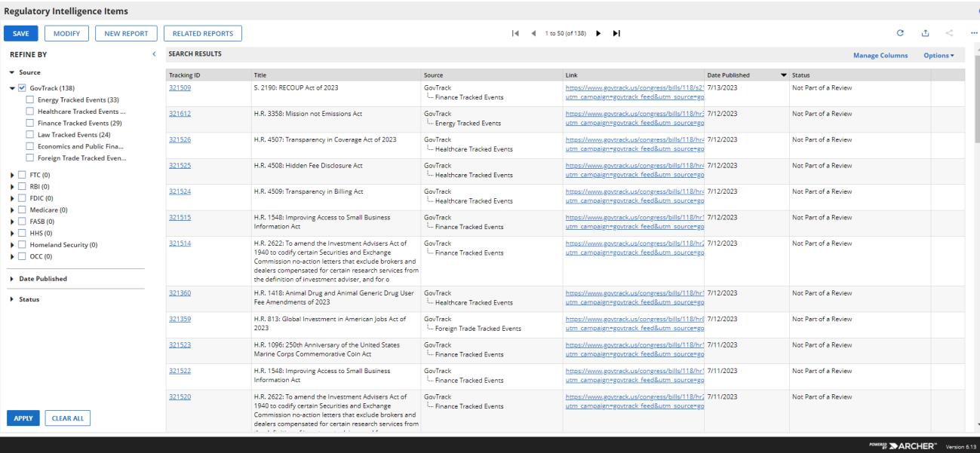This screenshot has height=453, width=980.
Task: Check the Energy Tracked Events checkbox
Action: pos(29,99)
